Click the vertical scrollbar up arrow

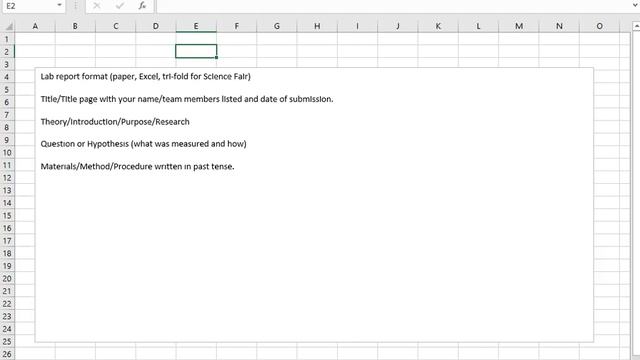(x=636, y=26)
